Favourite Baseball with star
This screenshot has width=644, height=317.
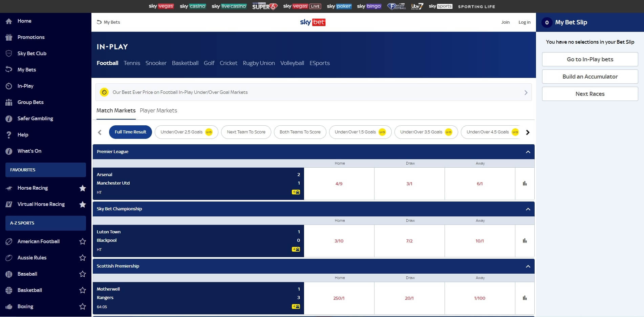click(82, 274)
